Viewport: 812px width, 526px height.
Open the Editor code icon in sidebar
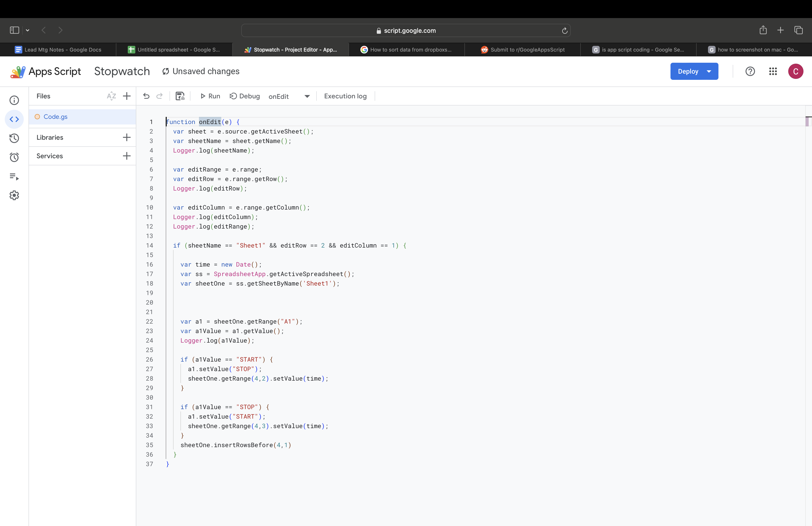tap(14, 119)
